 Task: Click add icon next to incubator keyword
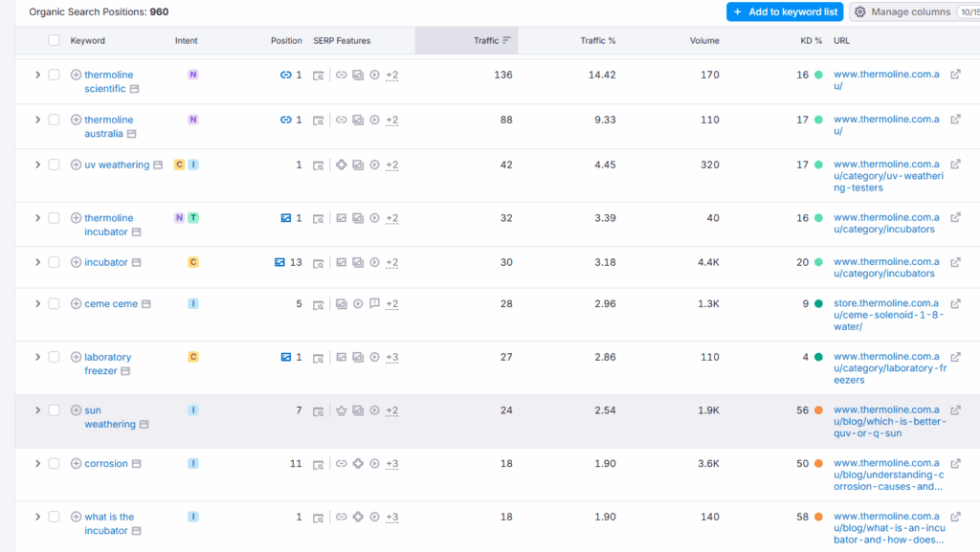[77, 262]
